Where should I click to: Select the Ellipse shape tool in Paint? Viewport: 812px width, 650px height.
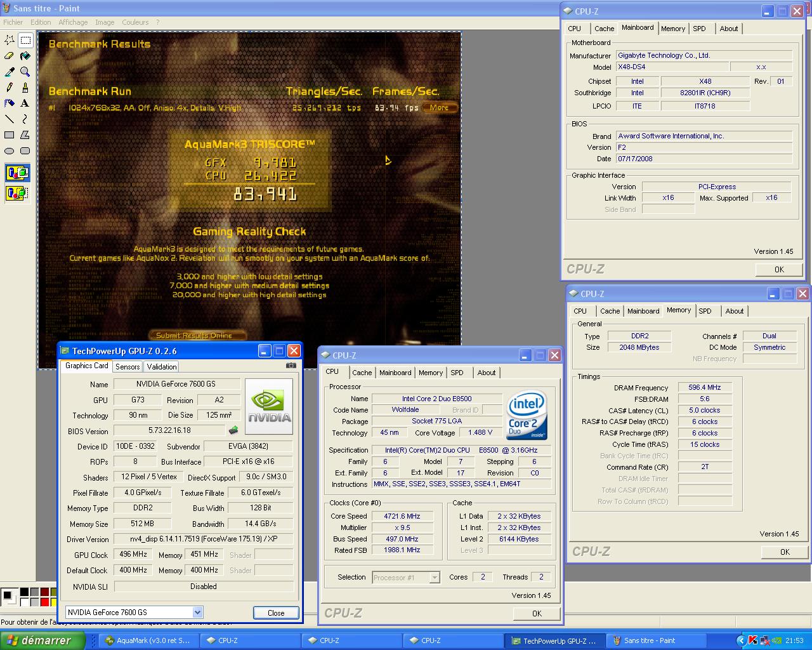click(x=10, y=150)
